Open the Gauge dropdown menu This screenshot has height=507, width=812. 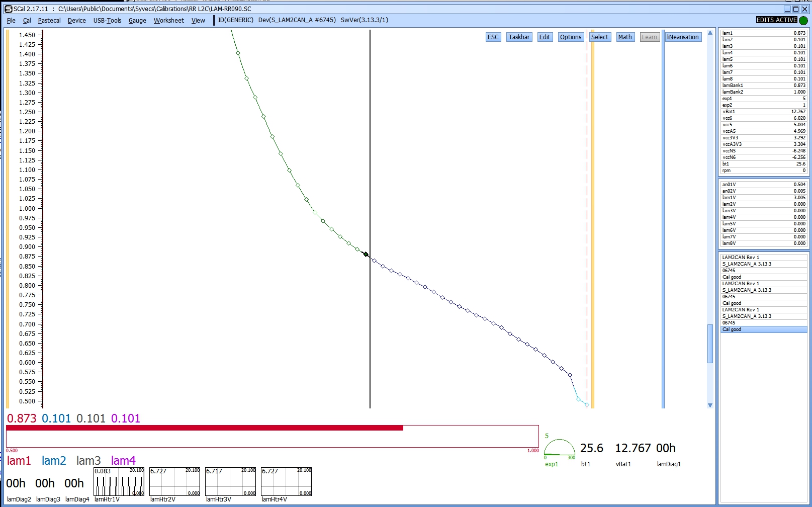click(x=137, y=21)
